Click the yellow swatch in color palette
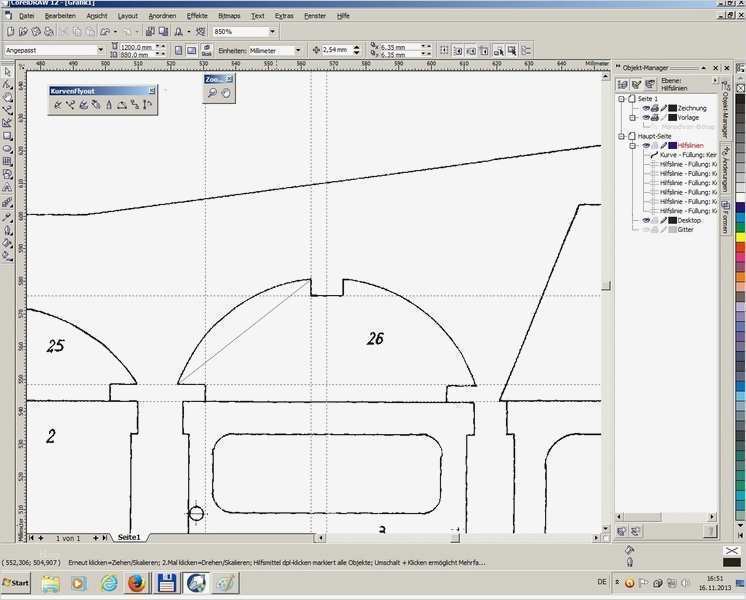Image resolution: width=746 pixels, height=600 pixels. pos(740,236)
